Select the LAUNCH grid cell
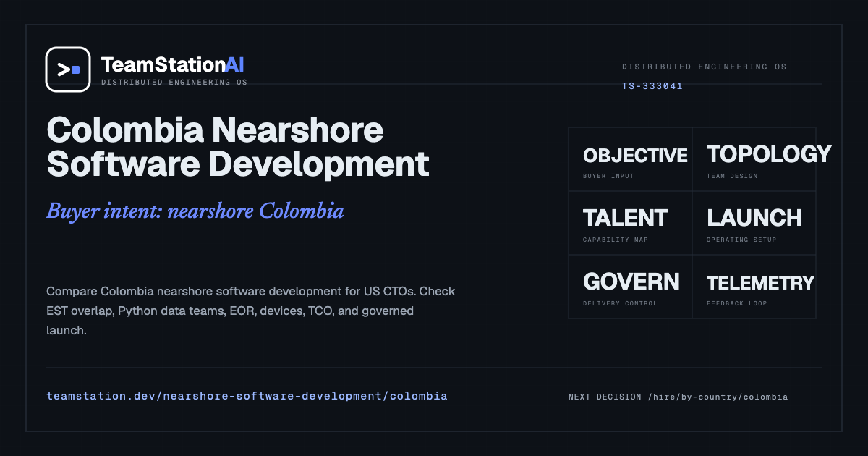 point(754,223)
